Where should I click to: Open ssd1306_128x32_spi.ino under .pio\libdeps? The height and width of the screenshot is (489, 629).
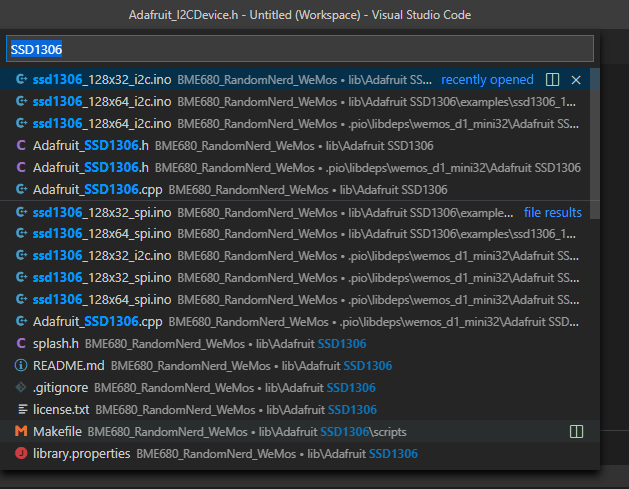tap(295, 278)
